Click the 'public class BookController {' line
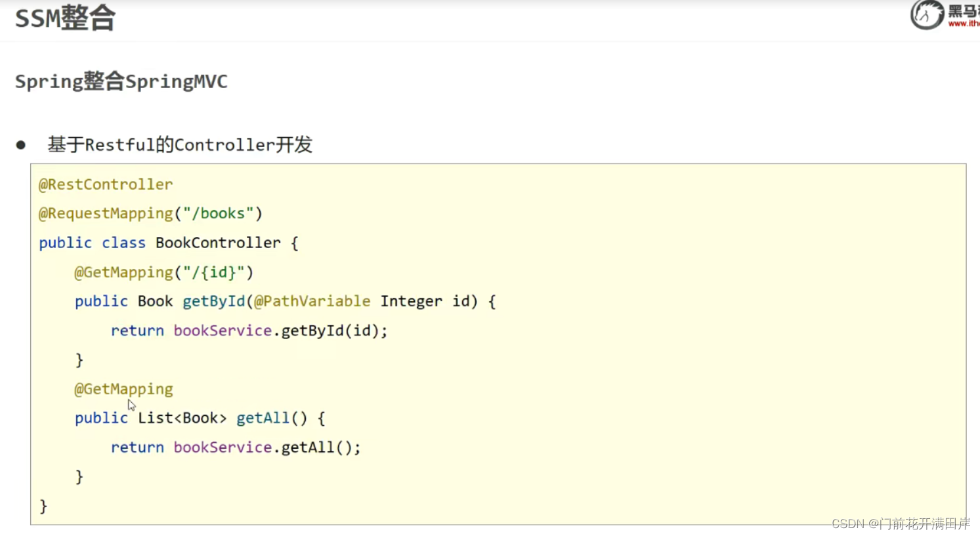This screenshot has height=536, width=980. point(169,243)
